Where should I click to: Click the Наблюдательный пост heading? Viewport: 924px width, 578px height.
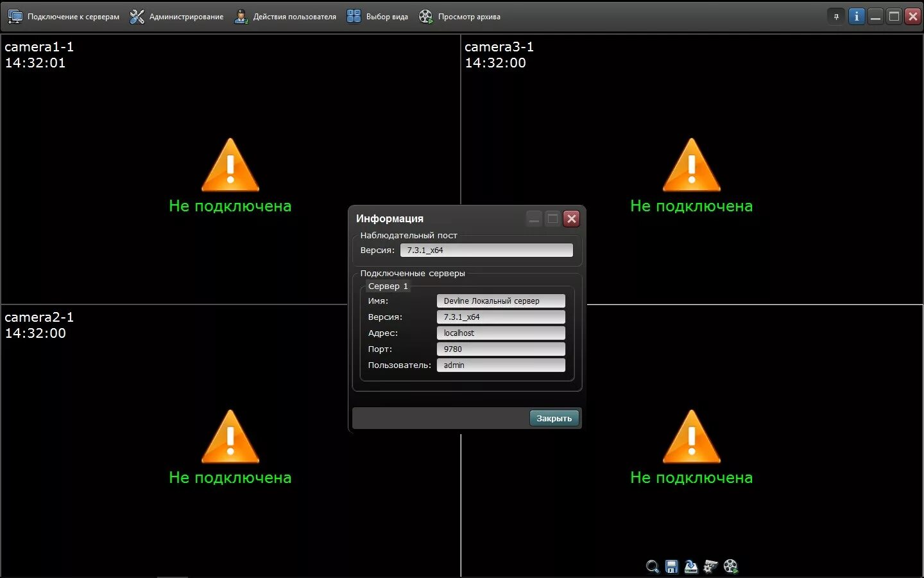(x=409, y=236)
